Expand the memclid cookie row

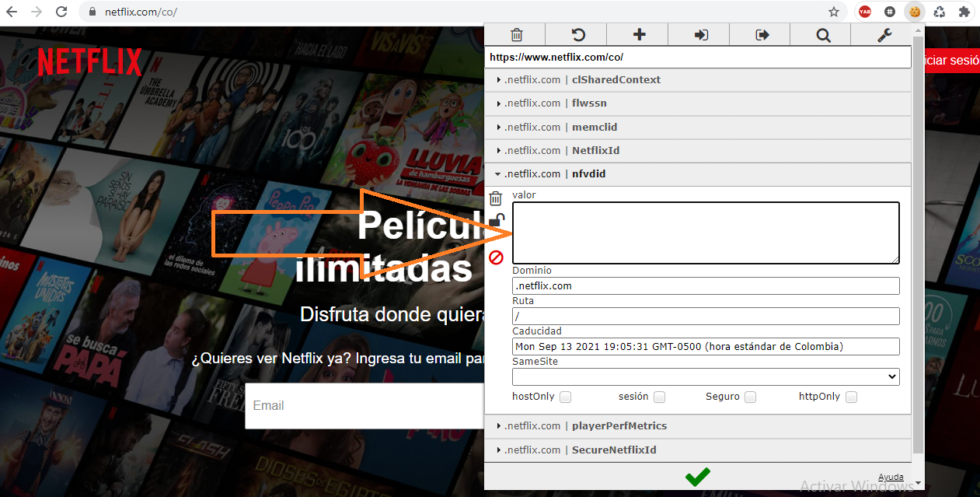pyautogui.click(x=698, y=127)
